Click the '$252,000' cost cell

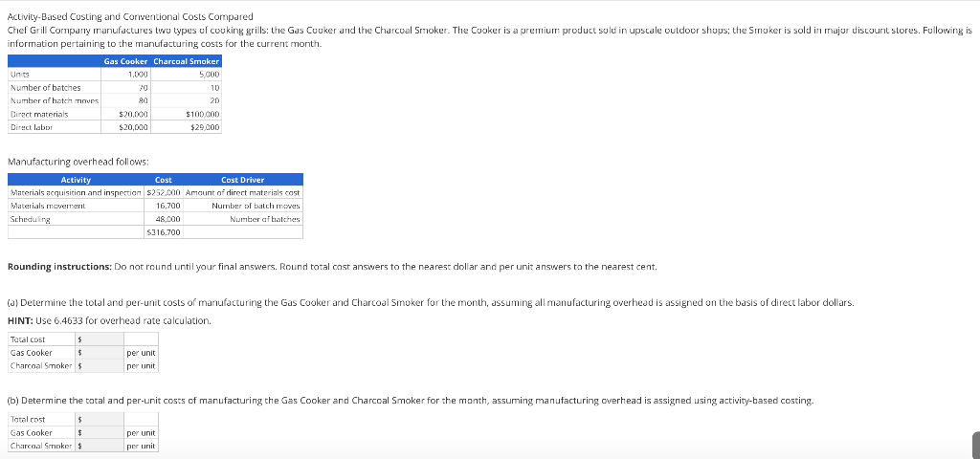(x=163, y=192)
